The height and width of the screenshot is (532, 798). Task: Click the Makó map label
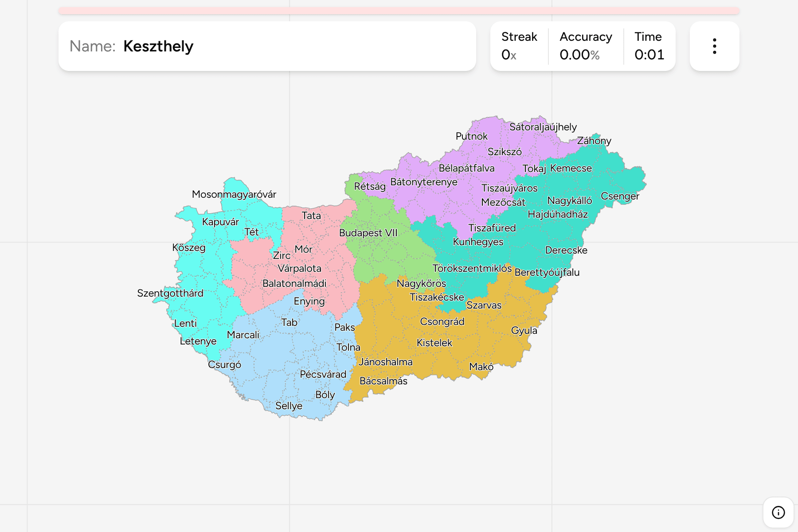[481, 367]
